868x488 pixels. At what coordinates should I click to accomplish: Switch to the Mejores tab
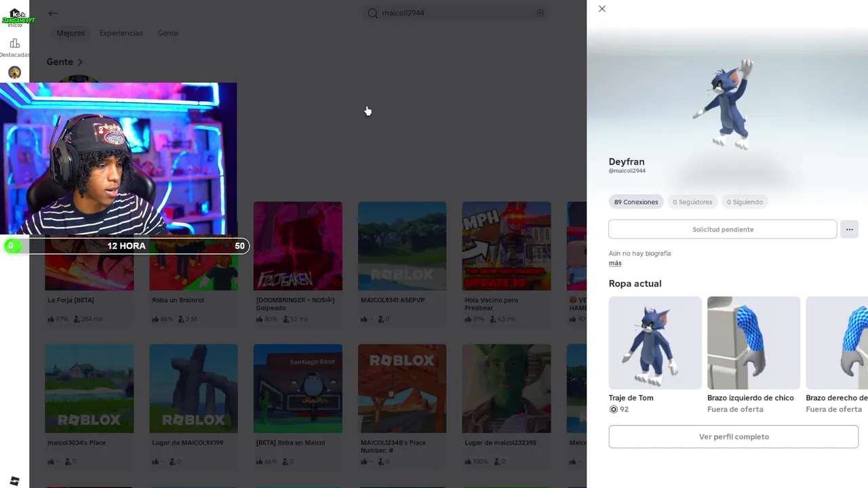(x=71, y=33)
